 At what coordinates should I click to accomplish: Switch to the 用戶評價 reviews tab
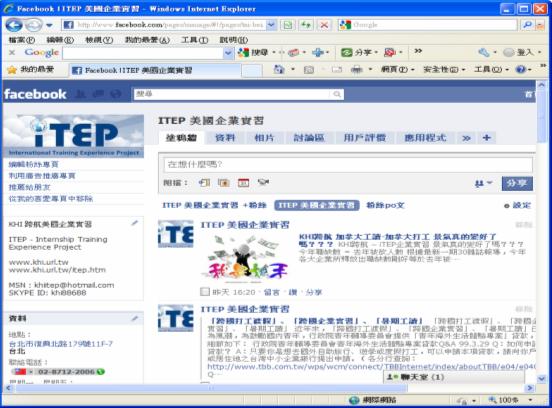coord(364,138)
